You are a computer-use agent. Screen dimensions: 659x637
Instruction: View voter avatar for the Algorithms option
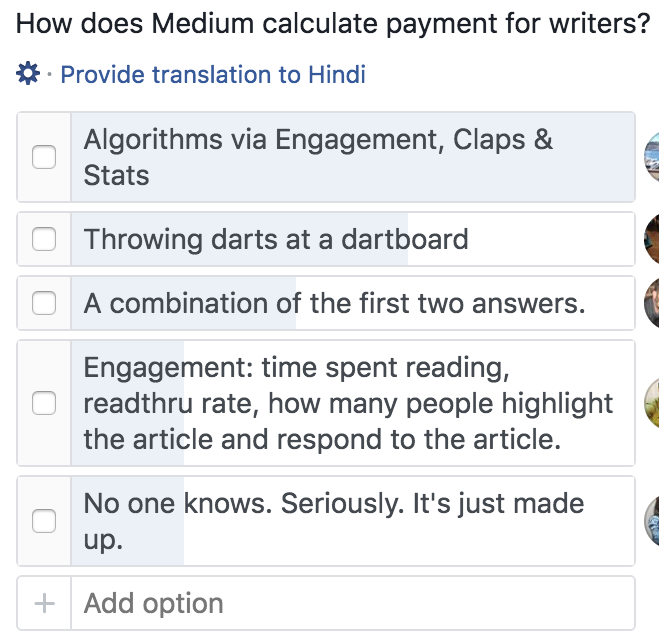pos(652,157)
